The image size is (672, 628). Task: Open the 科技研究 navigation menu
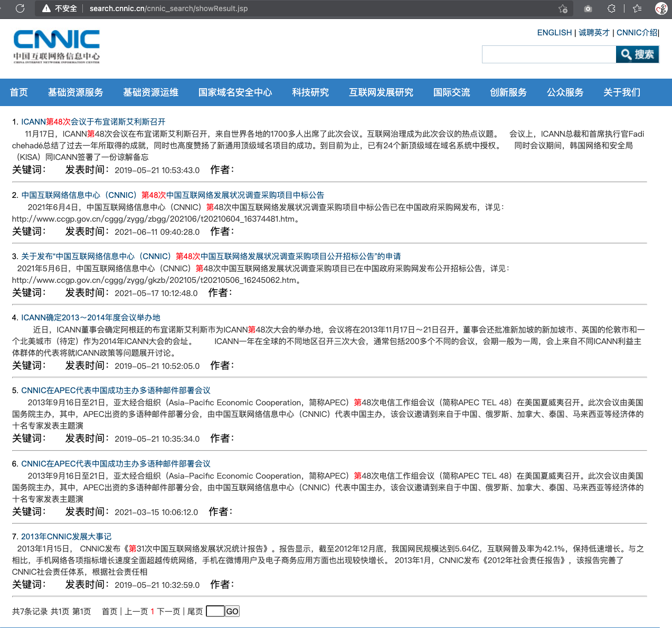pos(310,92)
